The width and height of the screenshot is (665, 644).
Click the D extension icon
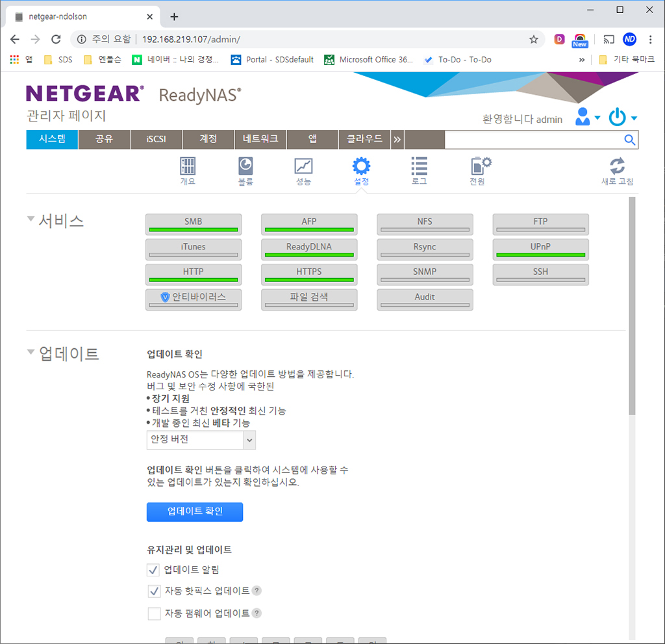[559, 40]
